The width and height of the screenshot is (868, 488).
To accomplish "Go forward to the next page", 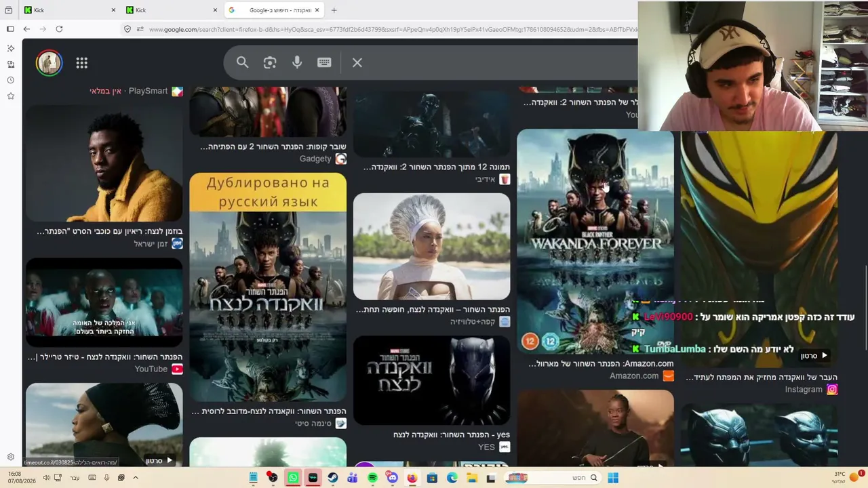I will [x=43, y=29].
